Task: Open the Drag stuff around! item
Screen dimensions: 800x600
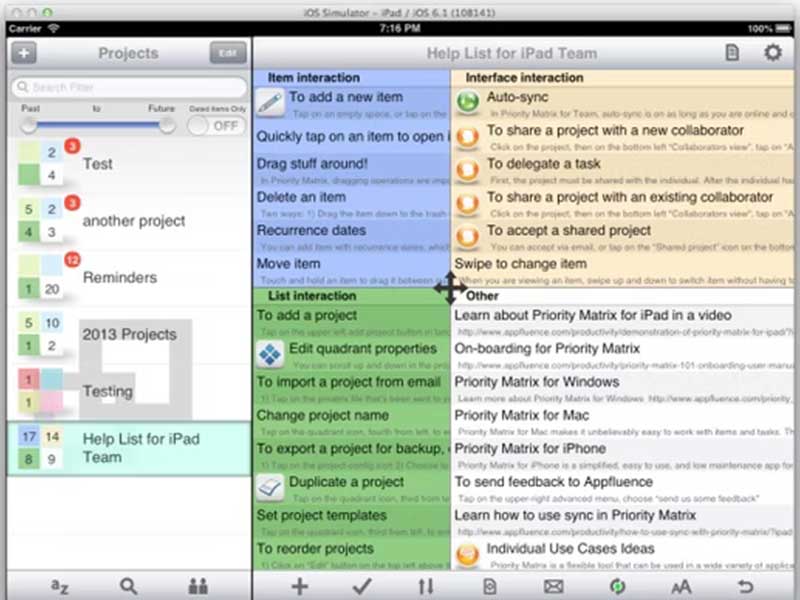Action: click(x=352, y=170)
